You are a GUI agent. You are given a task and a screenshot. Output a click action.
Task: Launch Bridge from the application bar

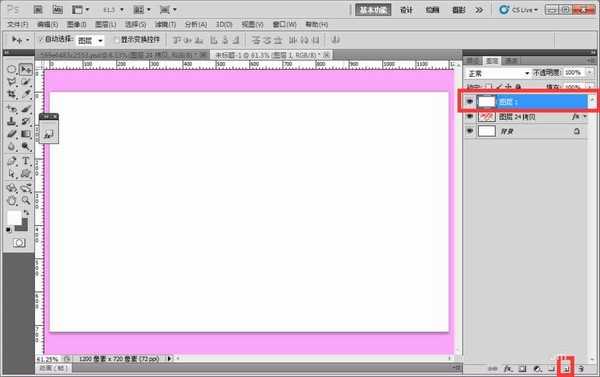click(38, 10)
